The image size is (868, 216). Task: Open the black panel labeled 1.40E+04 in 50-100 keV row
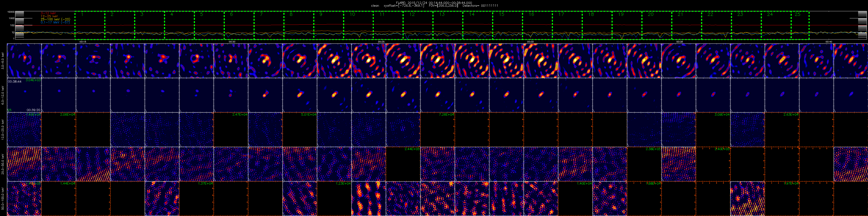click(x=575, y=199)
